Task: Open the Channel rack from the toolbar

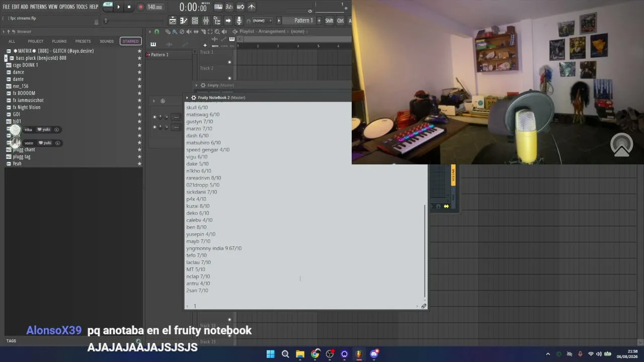Action: tap(195, 21)
